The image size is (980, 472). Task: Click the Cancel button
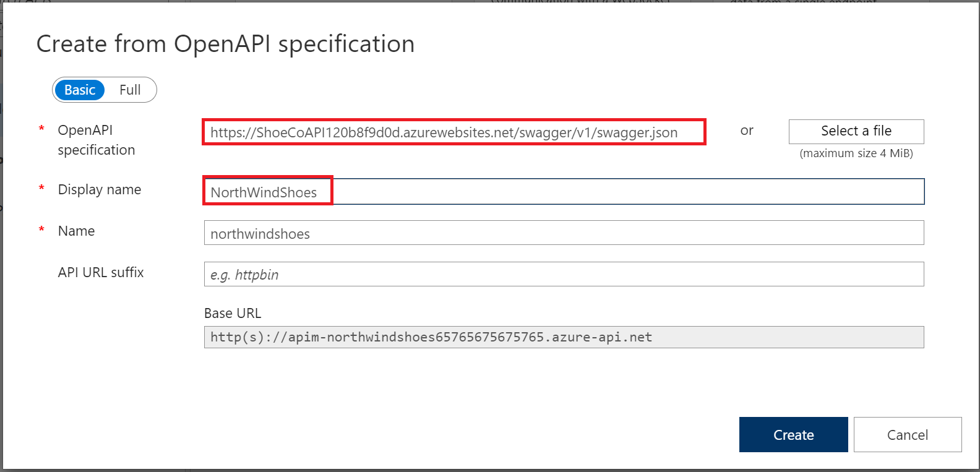[x=907, y=434]
